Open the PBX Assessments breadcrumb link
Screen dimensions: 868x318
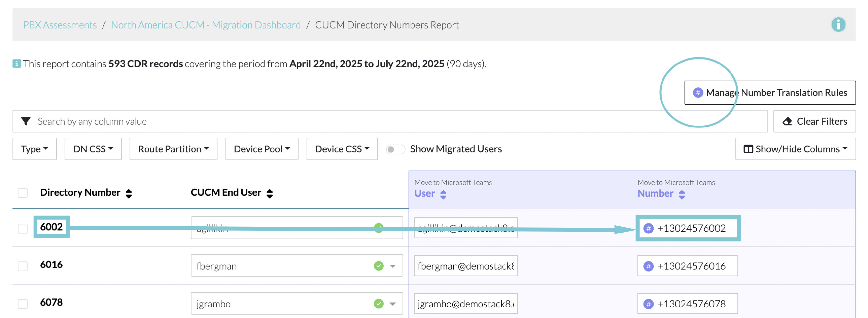pos(60,25)
